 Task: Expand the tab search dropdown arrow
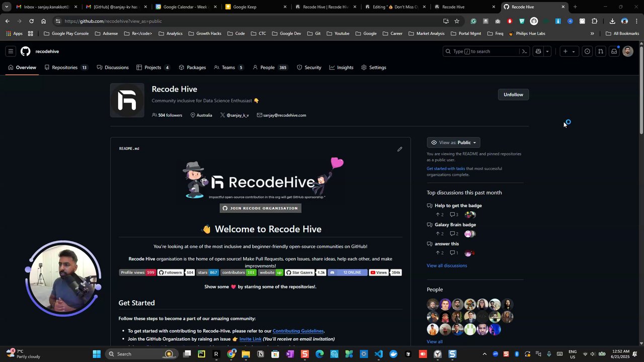coord(7,7)
